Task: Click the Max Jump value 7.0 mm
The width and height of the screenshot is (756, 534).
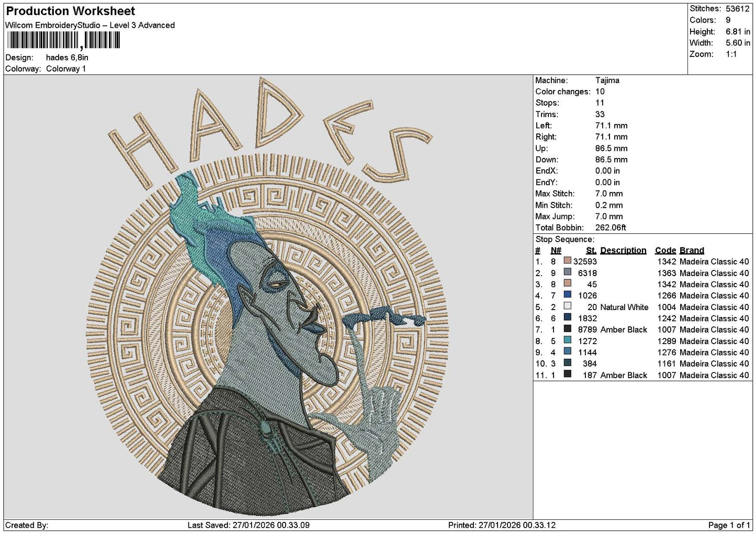Action: point(609,217)
